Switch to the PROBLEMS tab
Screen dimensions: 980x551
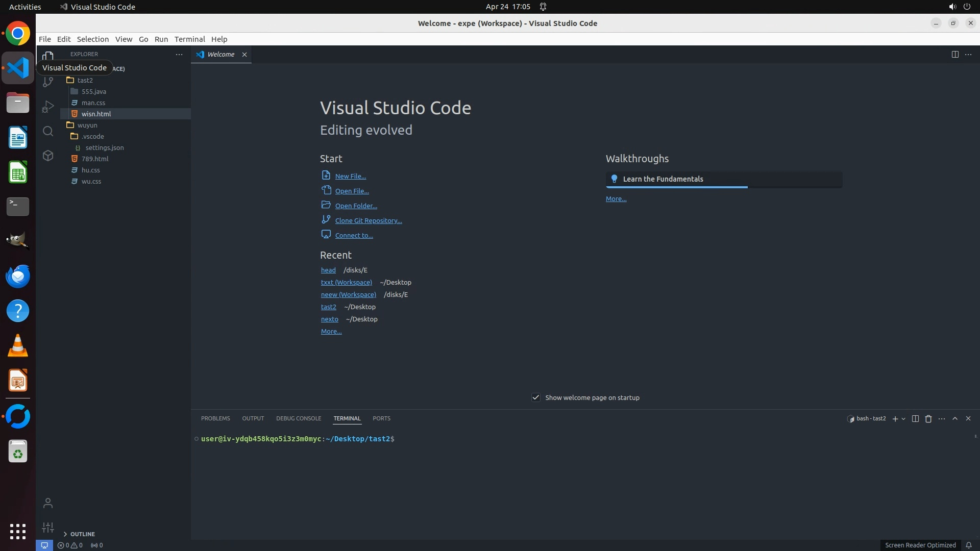215,418
